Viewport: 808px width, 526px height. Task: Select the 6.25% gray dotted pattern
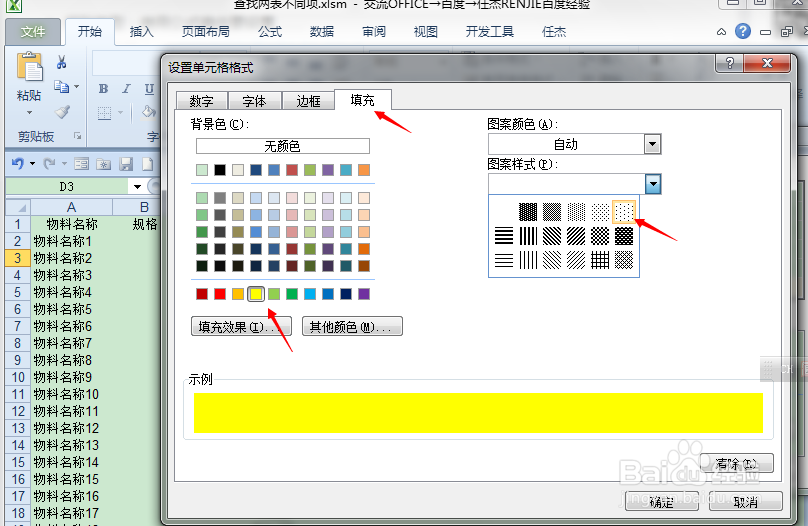pos(624,212)
